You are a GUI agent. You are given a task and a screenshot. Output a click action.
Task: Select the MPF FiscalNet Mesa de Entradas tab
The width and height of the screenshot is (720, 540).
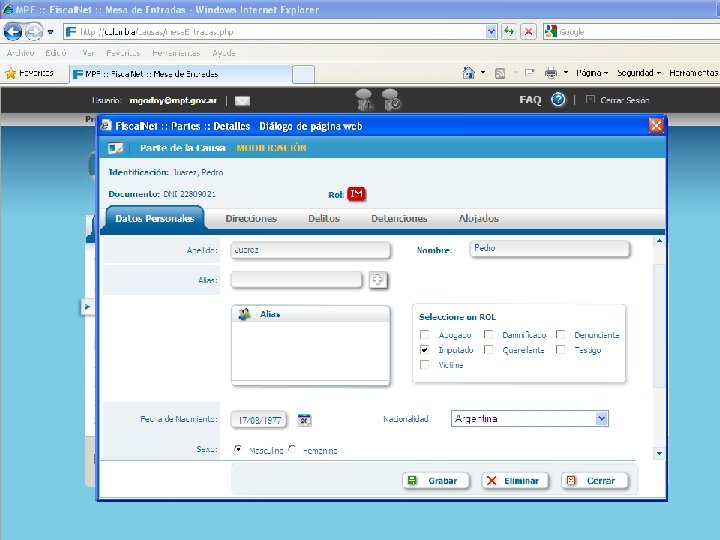pos(180,74)
